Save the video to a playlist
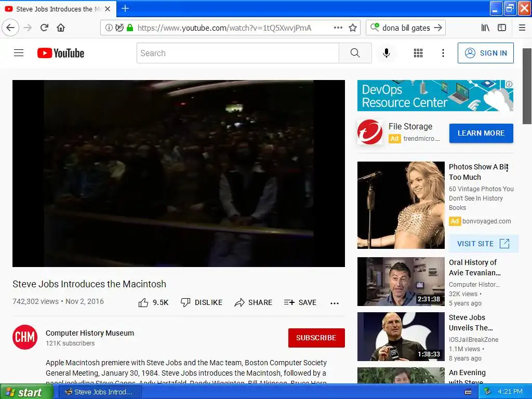532x399 pixels. [300, 302]
